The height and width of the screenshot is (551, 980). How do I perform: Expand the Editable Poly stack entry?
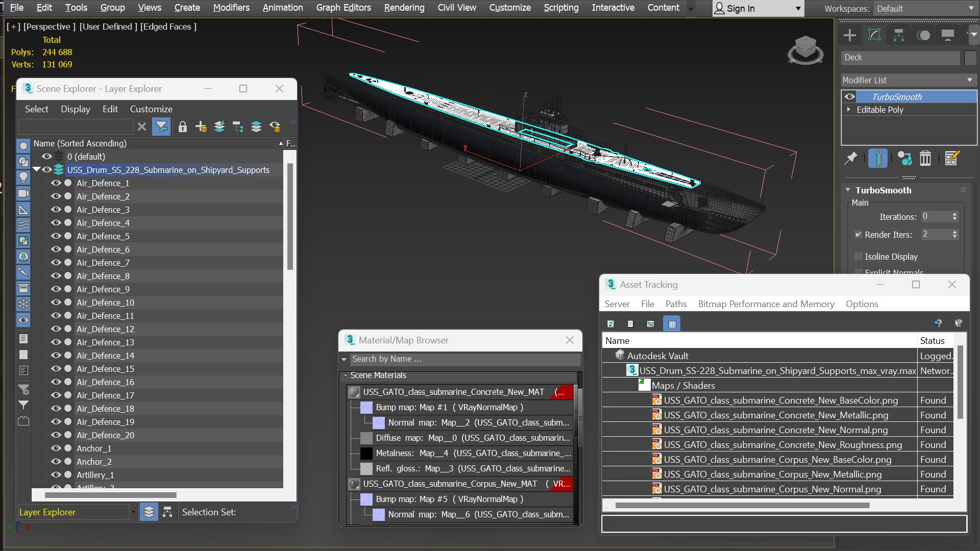click(849, 110)
